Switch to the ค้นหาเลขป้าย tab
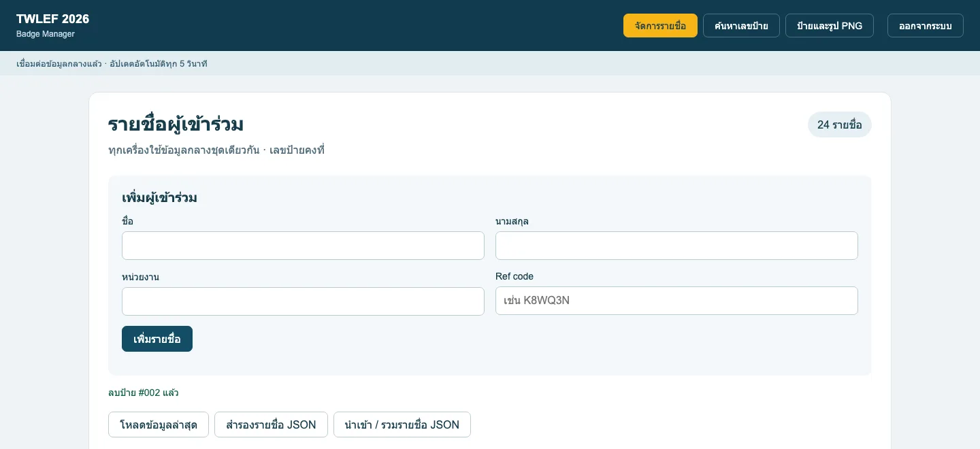The width and height of the screenshot is (980, 449). click(741, 26)
